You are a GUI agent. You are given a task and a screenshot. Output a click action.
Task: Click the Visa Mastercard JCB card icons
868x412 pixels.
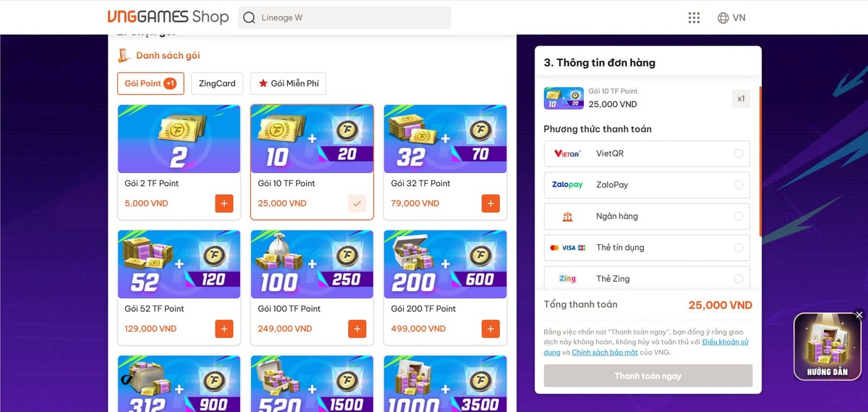568,248
